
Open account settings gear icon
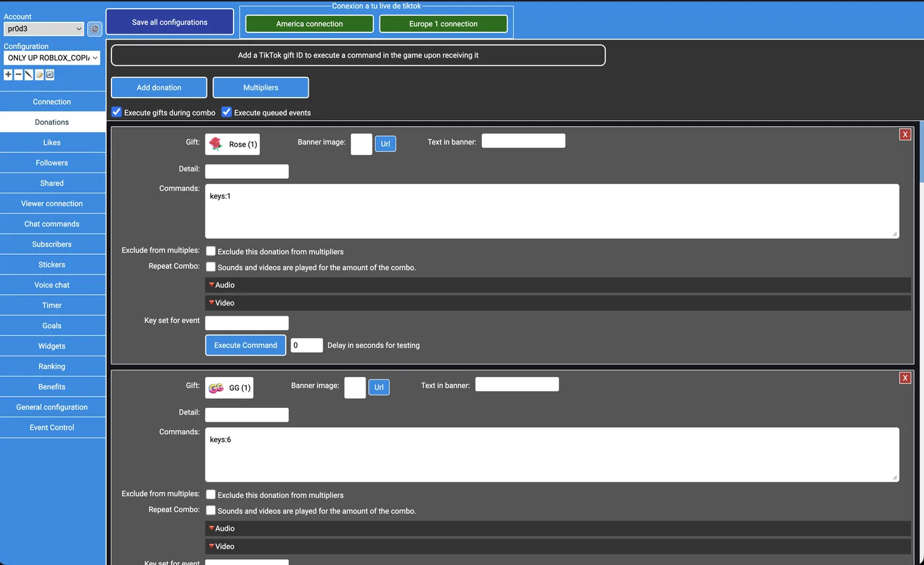pos(94,29)
